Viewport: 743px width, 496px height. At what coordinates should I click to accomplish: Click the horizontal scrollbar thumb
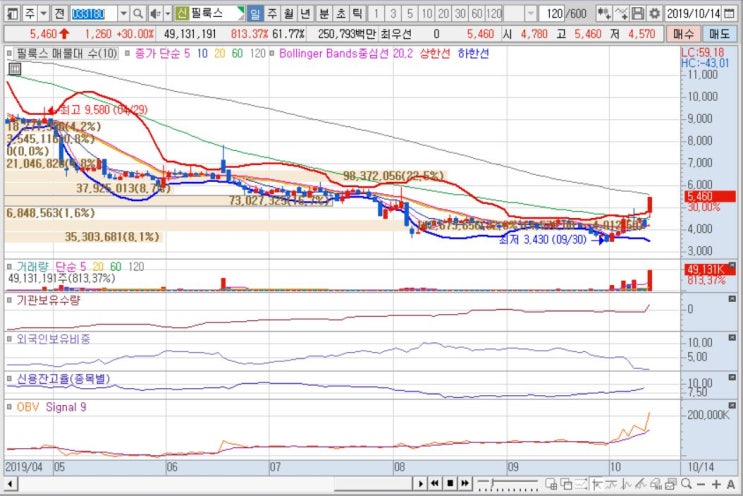pyautogui.click(x=372, y=484)
